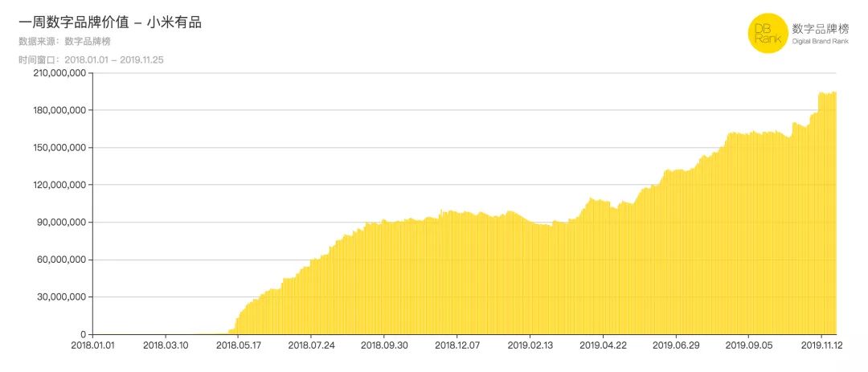The image size is (868, 372).
Task: Click the 2018.12.07 x-axis date label
Action: tap(457, 345)
